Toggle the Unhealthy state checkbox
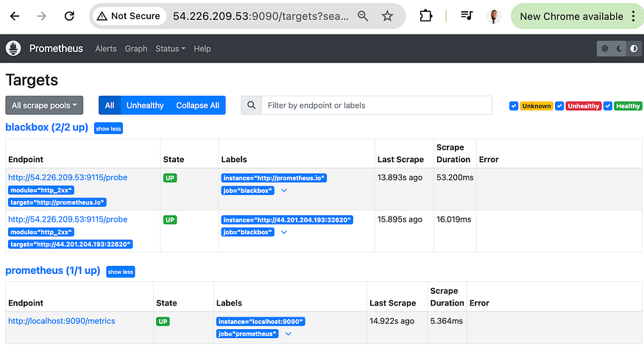The image size is (644, 352). tap(559, 106)
